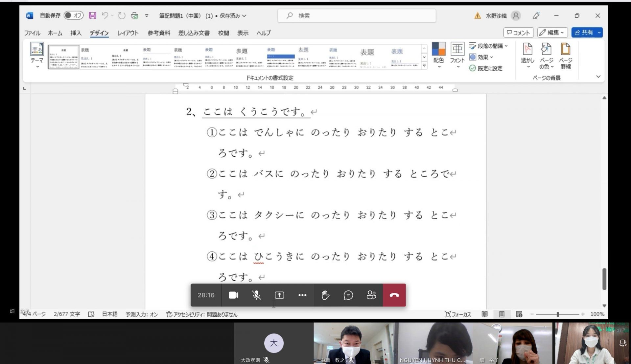The width and height of the screenshot is (631, 364).
Task: Show the participants list icon
Action: coord(371,295)
